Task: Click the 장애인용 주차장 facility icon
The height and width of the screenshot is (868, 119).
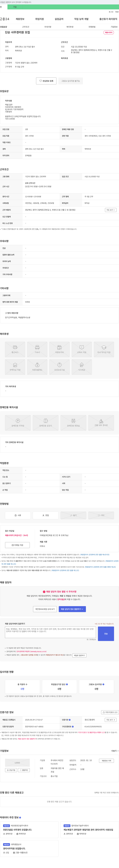Action: pyautogui.click(x=18, y=423)
